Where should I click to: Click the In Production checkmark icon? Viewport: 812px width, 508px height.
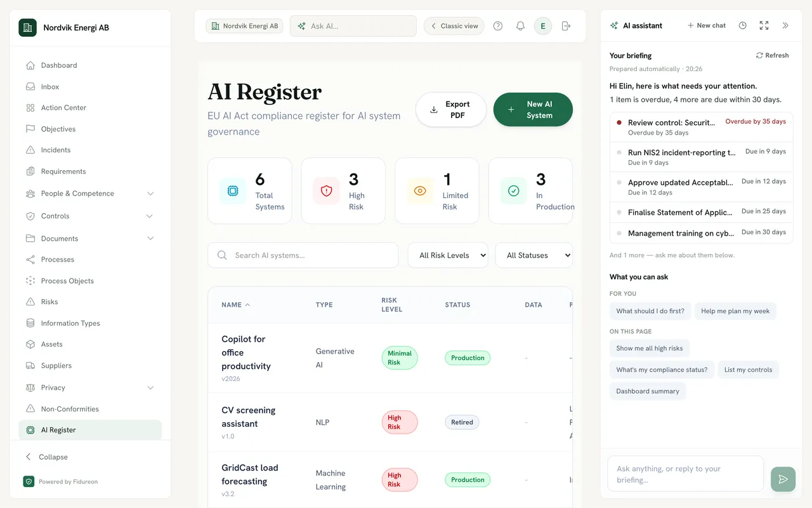tap(514, 190)
